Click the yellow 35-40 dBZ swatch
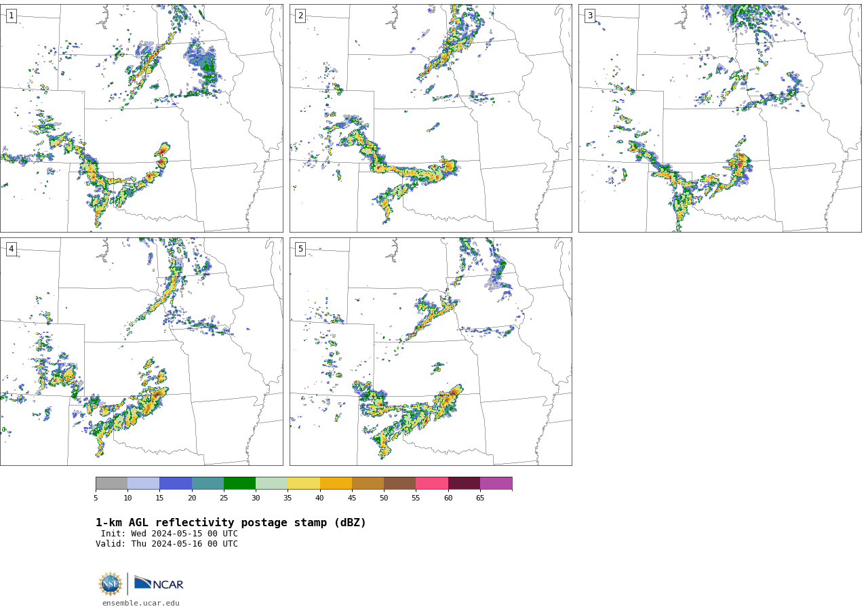The image size is (868, 611). [x=304, y=483]
